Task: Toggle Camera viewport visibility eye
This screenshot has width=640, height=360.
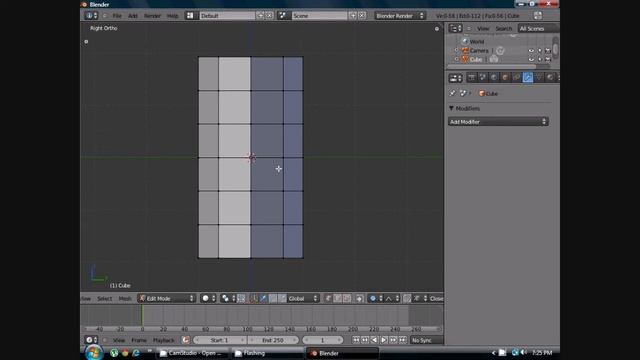Action: [531, 51]
